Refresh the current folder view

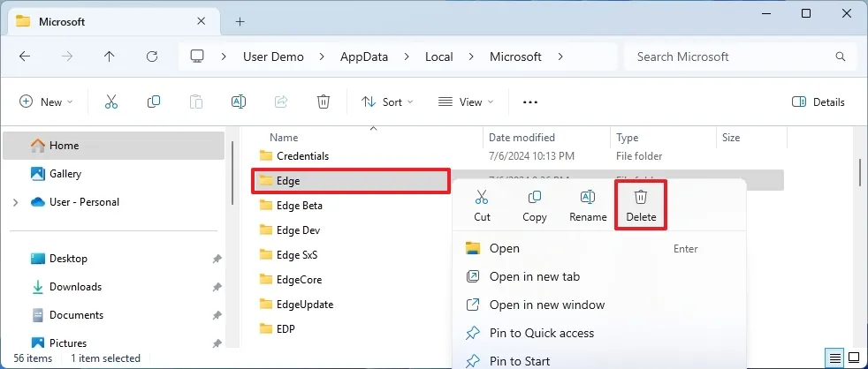point(152,56)
